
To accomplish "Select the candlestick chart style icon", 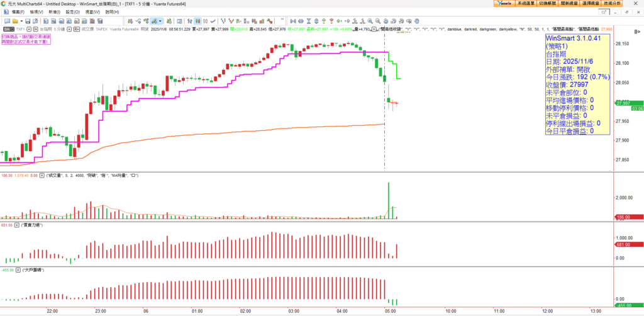I will [197, 21].
